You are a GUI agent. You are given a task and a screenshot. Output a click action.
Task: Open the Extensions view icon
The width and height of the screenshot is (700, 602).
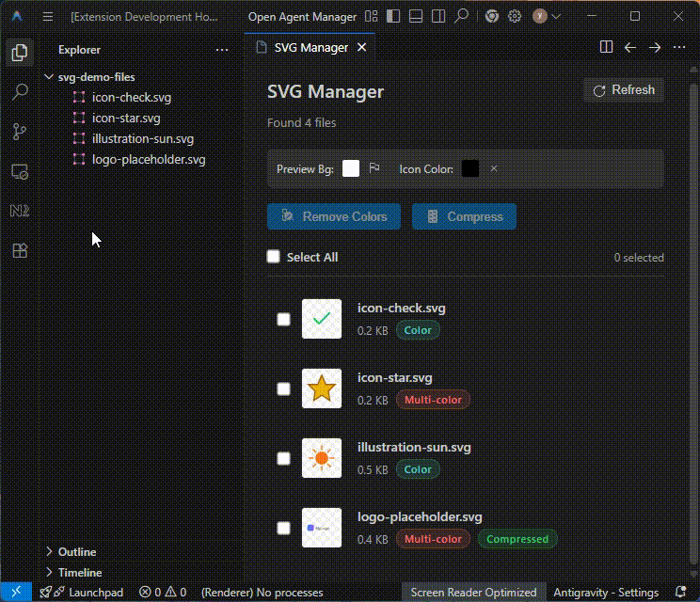pos(19,250)
